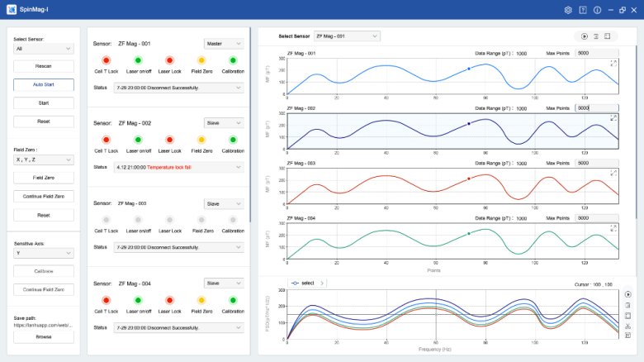Toggle Laser on/off indicator for ZF Mag - 001
The image size is (644, 362).
coord(138,60)
